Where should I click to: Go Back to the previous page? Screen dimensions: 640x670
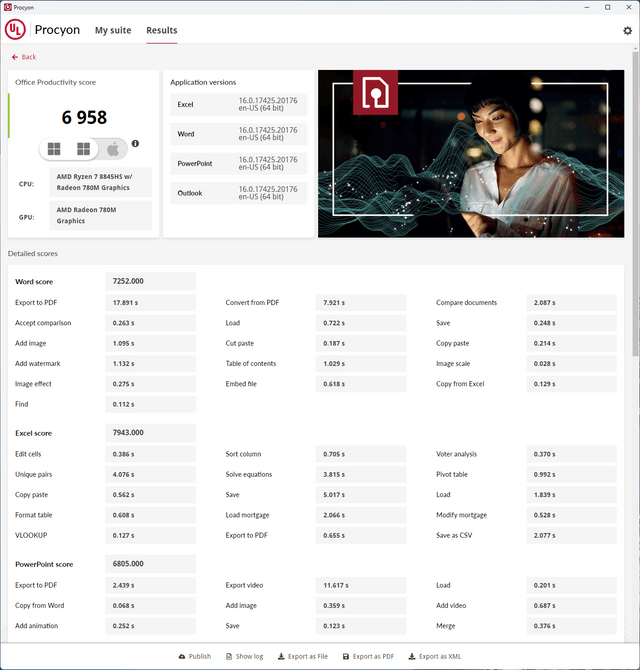(x=24, y=57)
